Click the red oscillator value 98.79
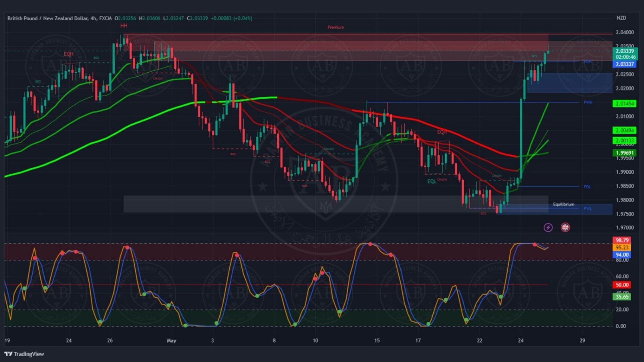Image resolution: width=644 pixels, height=362 pixels. pos(622,240)
